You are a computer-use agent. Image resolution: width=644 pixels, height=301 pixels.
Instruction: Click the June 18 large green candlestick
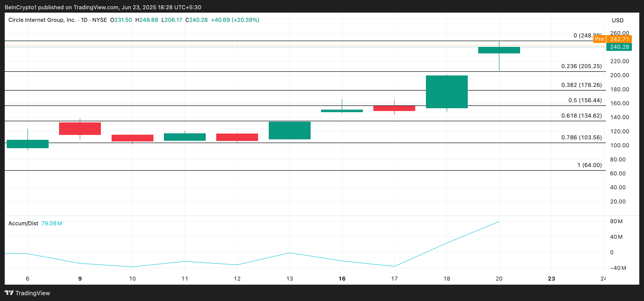[447, 92]
